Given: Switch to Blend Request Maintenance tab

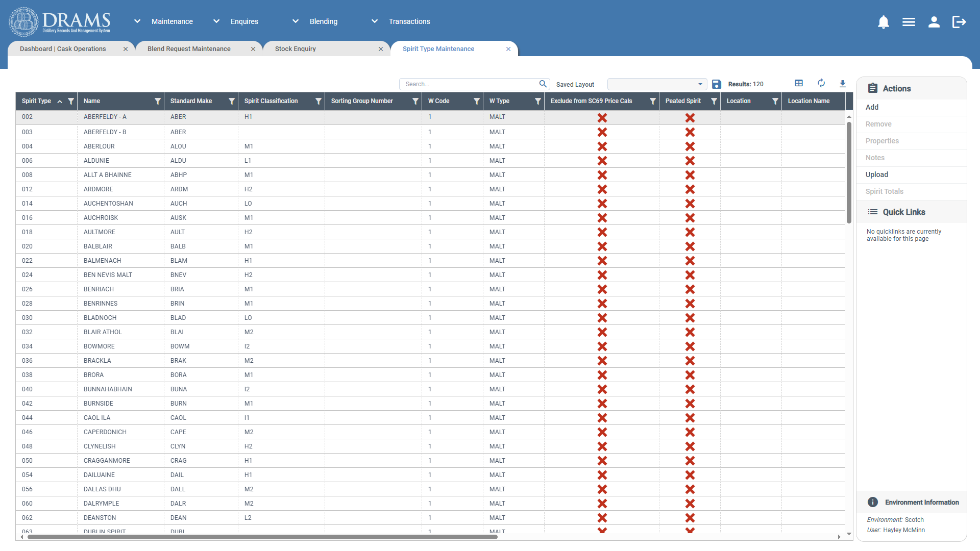Looking at the screenshot, I should [x=189, y=49].
